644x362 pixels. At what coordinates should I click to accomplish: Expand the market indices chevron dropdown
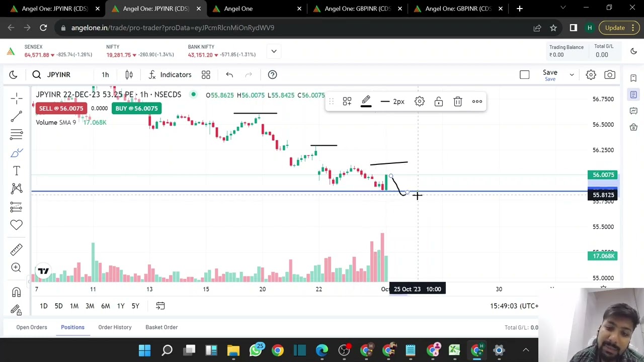(274, 51)
